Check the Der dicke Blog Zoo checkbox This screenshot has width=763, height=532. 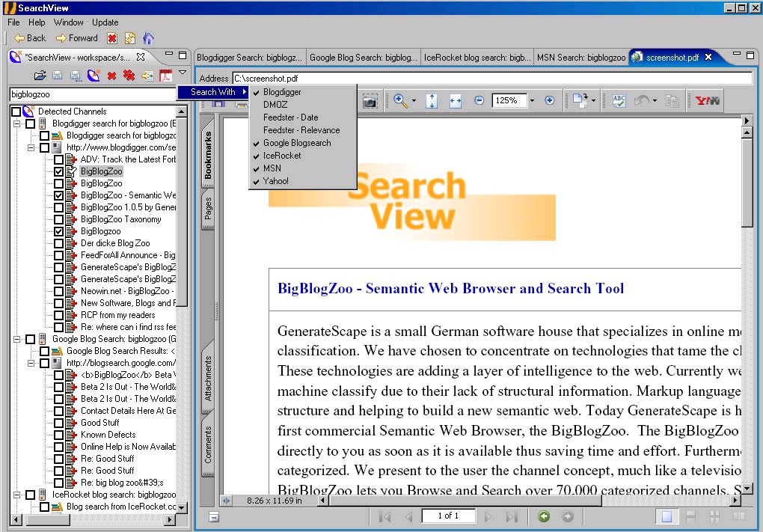[59, 243]
